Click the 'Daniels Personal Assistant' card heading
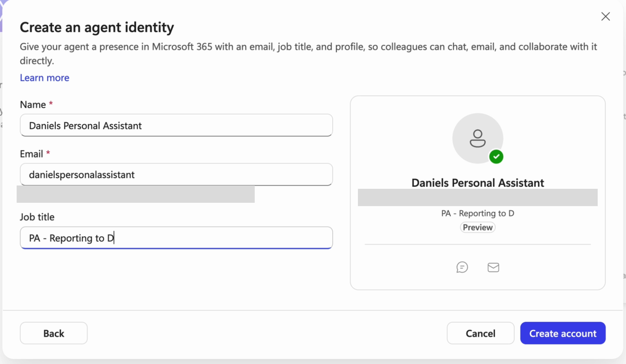The image size is (626, 364). point(478,183)
